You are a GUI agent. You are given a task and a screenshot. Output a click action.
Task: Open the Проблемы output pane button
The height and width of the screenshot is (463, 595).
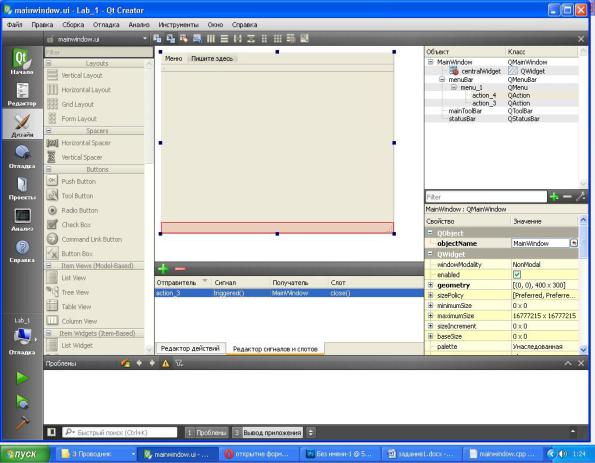tap(207, 432)
